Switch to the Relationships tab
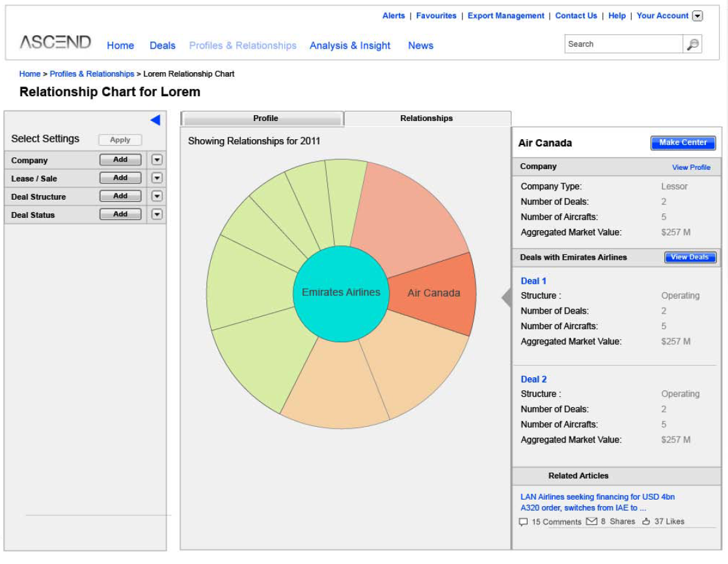The image size is (728, 564). [427, 118]
